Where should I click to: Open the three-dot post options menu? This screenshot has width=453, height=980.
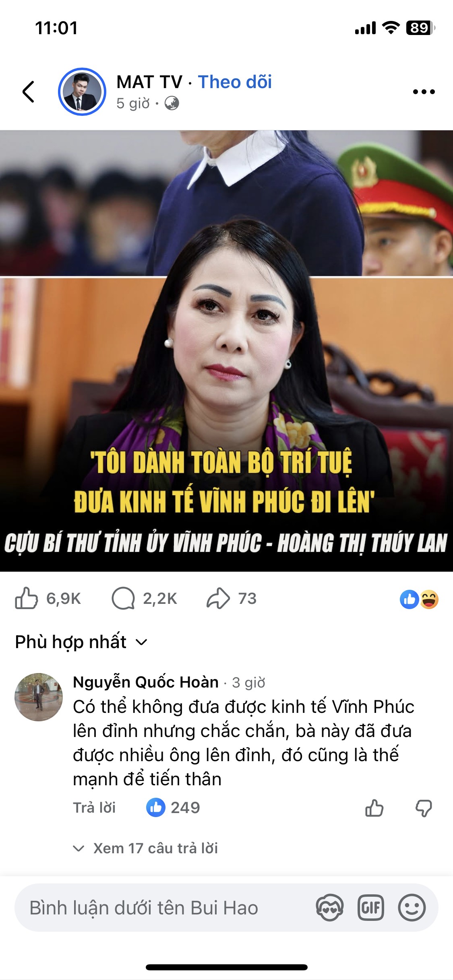(x=424, y=92)
